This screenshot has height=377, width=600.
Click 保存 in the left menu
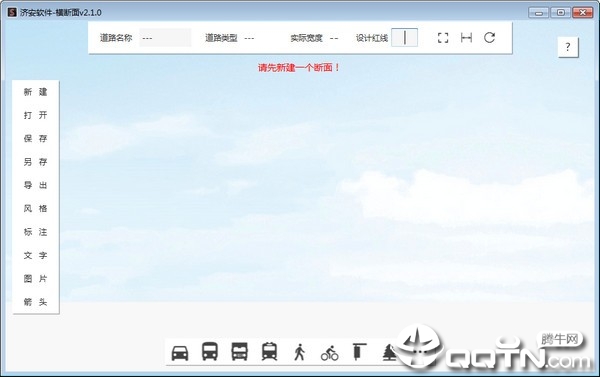(36, 139)
